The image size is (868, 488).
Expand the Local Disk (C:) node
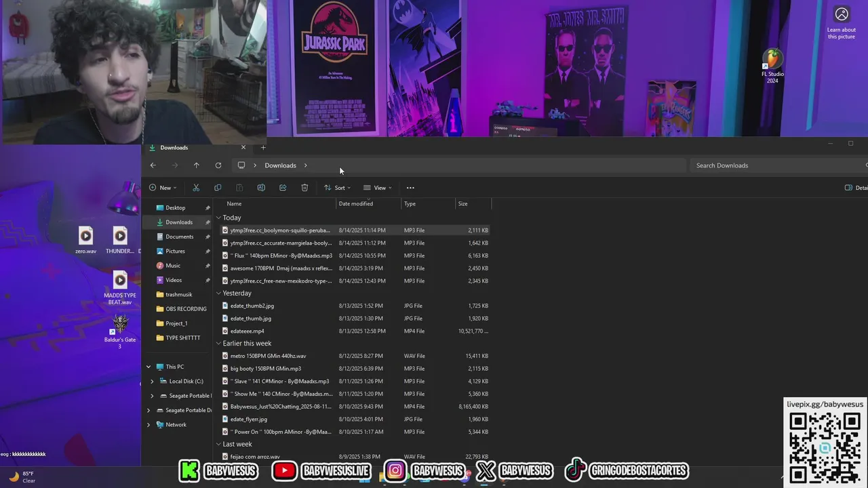pyautogui.click(x=152, y=381)
